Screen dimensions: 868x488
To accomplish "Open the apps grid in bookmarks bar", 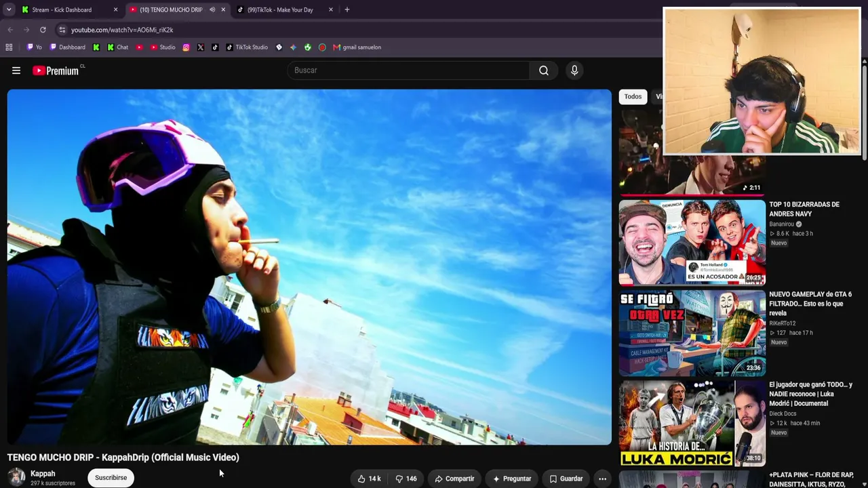I will [x=9, y=47].
